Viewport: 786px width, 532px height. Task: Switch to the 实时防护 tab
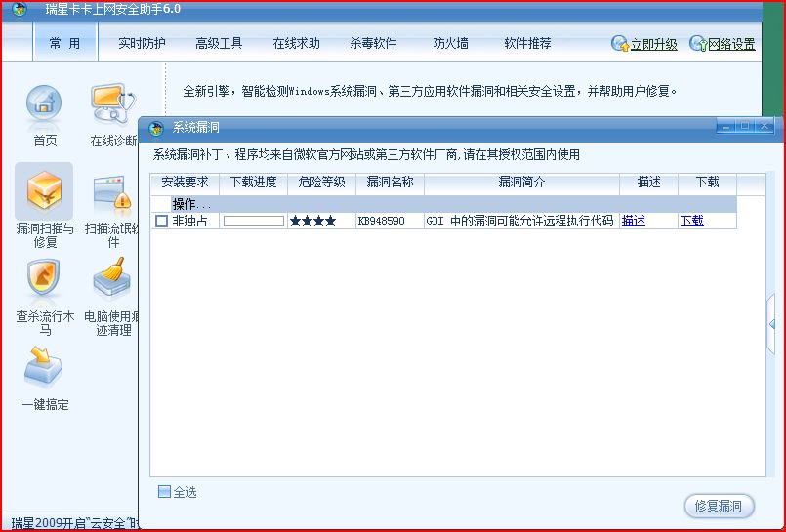coord(142,44)
